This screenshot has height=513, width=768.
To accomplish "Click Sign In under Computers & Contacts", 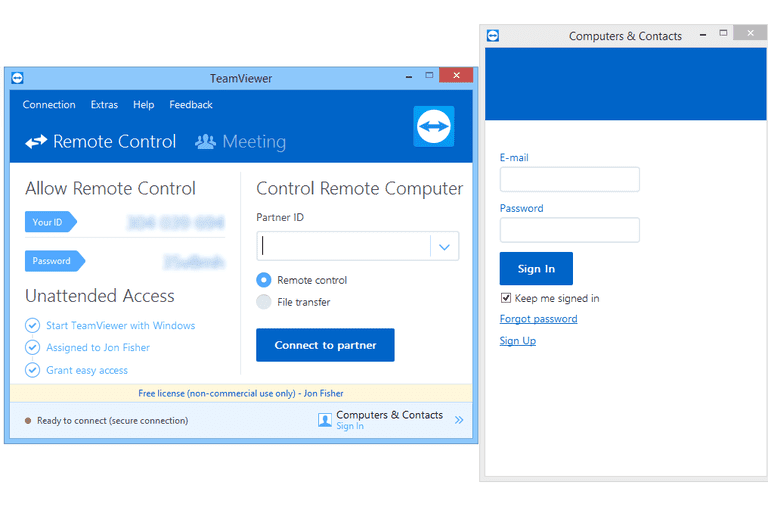I will click(350, 426).
